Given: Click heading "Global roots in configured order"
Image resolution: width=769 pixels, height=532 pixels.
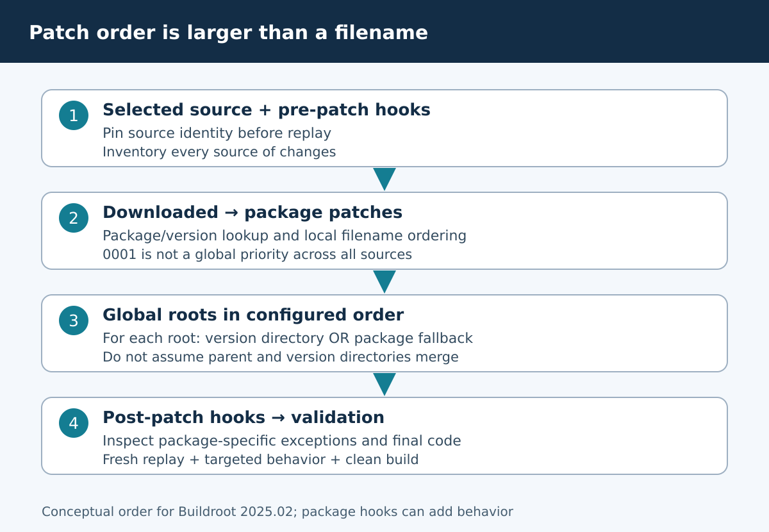Looking at the screenshot, I should tap(253, 315).
